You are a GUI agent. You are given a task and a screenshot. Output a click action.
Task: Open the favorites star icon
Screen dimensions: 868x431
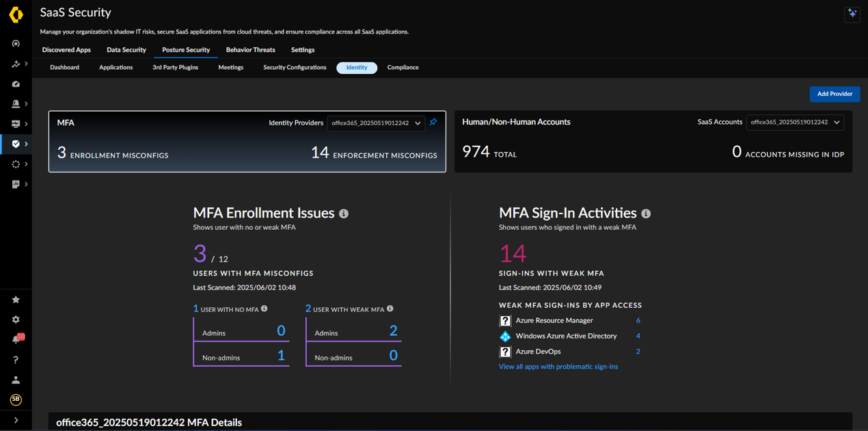[x=16, y=300]
